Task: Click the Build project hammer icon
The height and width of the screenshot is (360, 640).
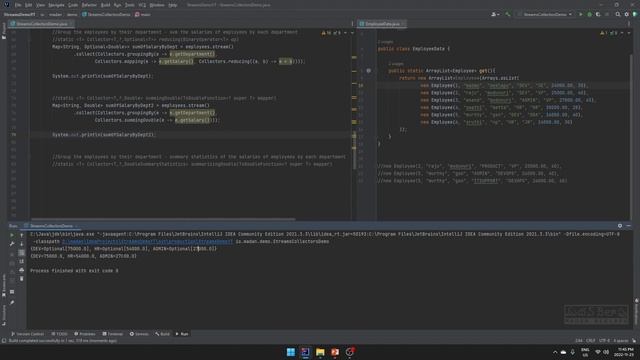Action: click(508, 14)
